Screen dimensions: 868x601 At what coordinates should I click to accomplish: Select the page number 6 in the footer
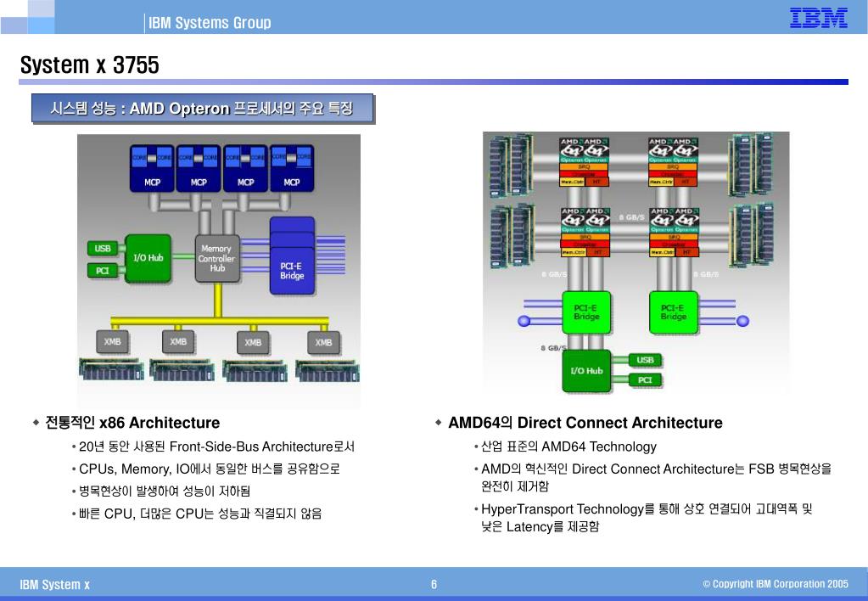tap(434, 584)
